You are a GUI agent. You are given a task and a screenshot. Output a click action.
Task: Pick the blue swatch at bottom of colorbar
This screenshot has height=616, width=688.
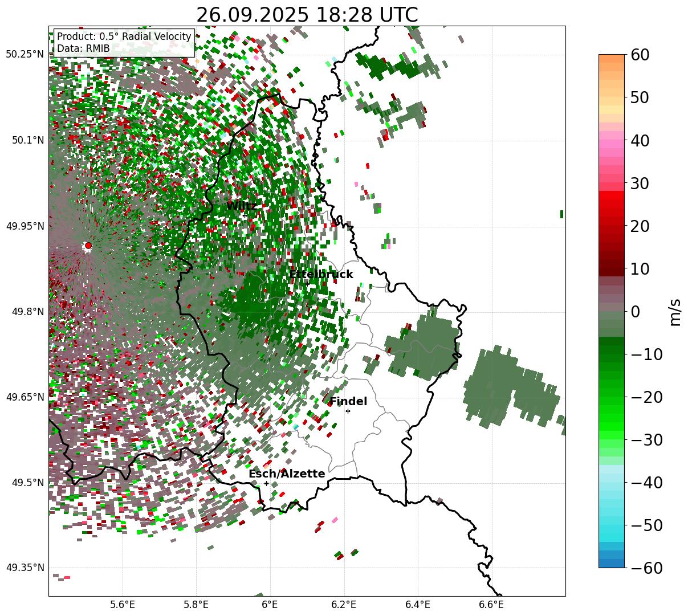point(612,559)
